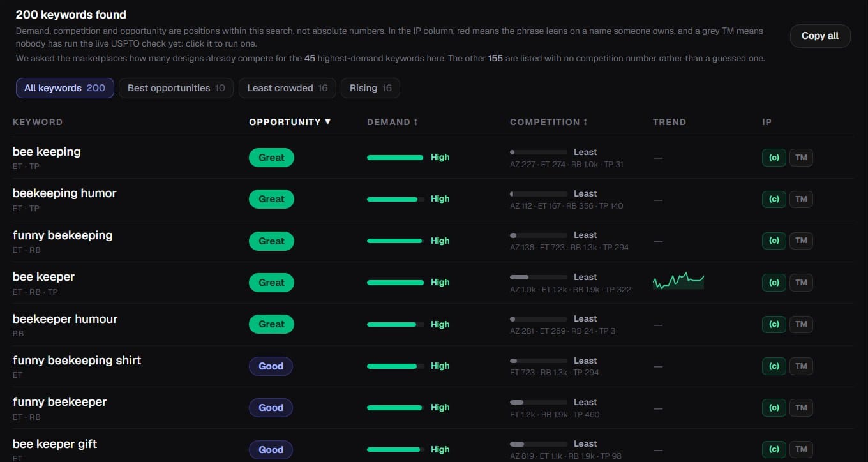Image resolution: width=868 pixels, height=462 pixels.
Task: Sort the table by Demand column
Action: [393, 122]
